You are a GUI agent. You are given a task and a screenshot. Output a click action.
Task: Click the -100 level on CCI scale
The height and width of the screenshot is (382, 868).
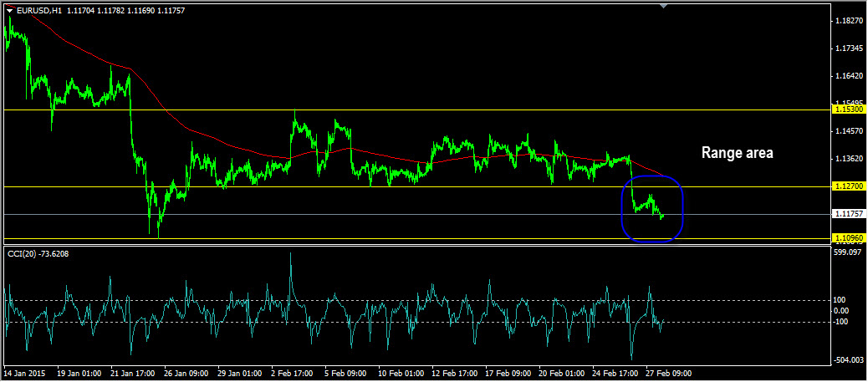pyautogui.click(x=842, y=321)
